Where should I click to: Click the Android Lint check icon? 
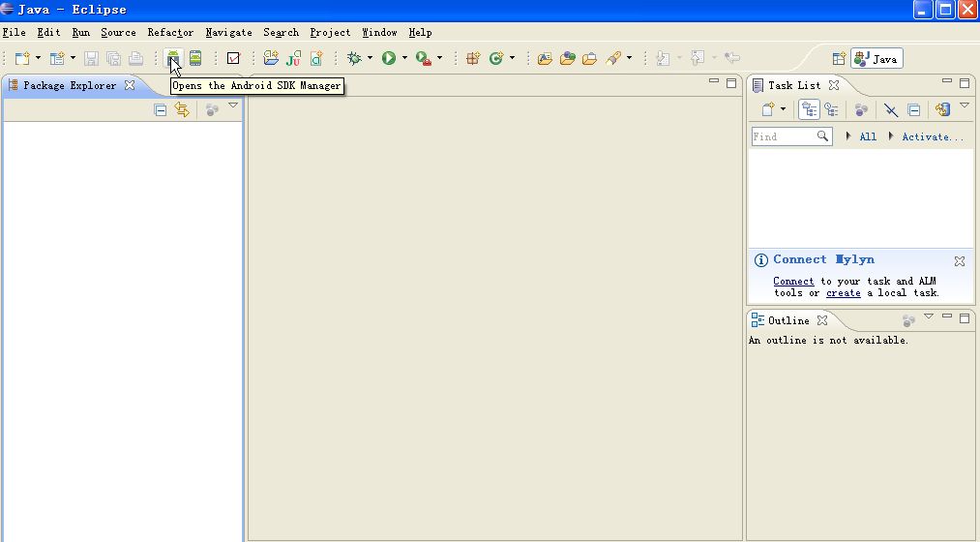coord(233,58)
